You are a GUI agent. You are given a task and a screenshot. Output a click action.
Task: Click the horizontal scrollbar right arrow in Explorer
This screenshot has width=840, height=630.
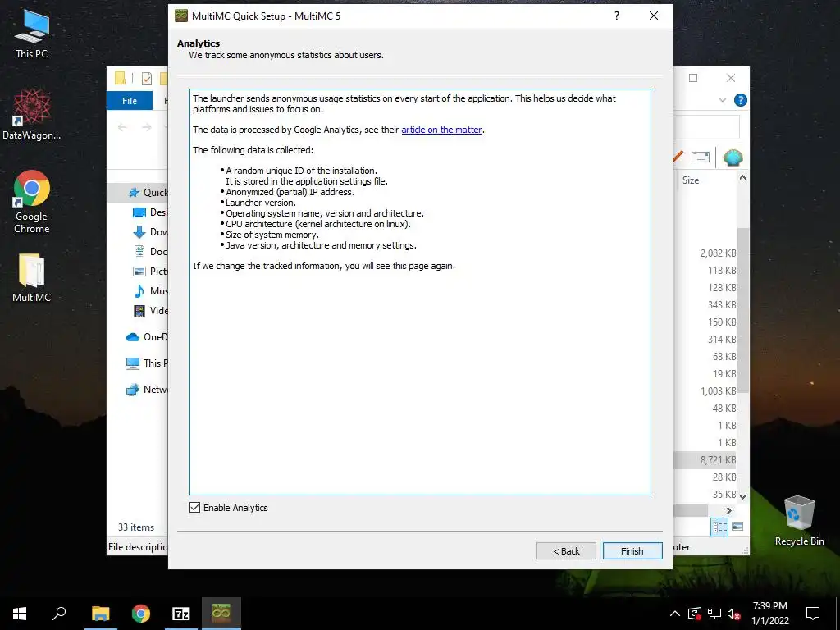(x=729, y=510)
